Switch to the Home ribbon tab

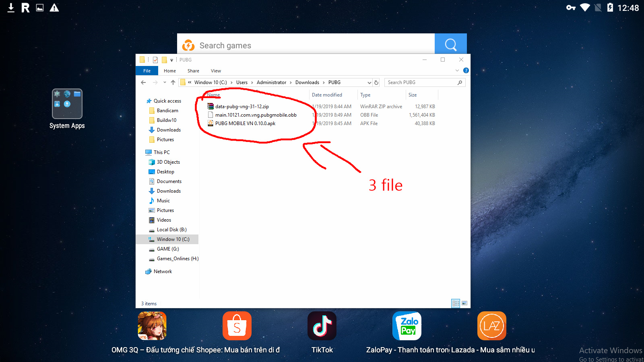(x=170, y=71)
